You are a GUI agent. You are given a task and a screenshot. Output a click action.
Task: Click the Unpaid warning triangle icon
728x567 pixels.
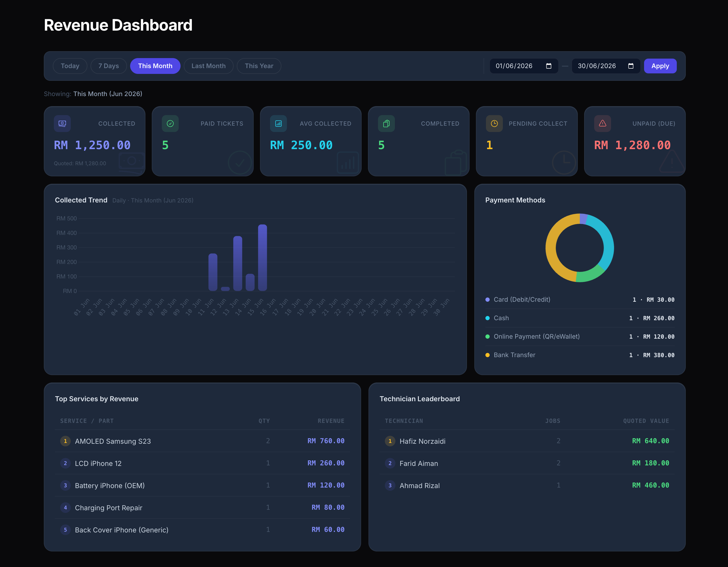(602, 124)
